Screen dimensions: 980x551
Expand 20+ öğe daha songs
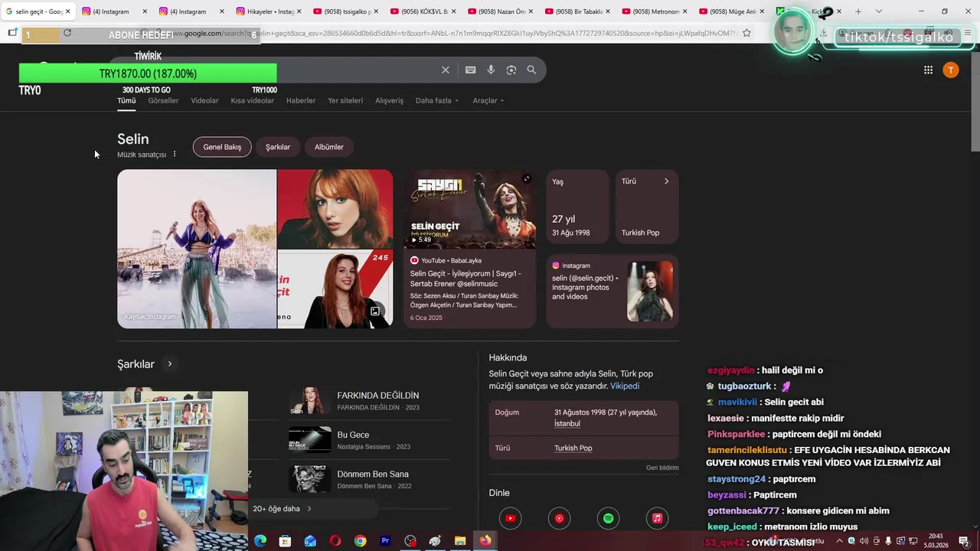pos(282,509)
